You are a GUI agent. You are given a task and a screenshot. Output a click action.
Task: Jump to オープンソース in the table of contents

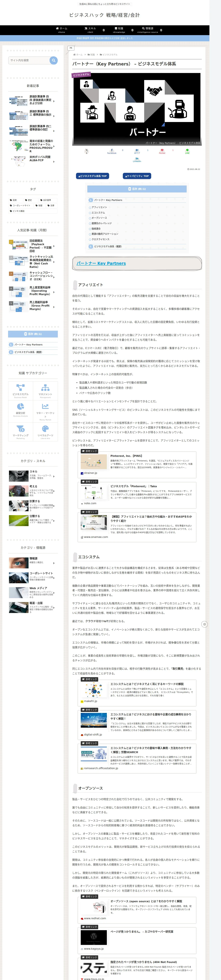[x=99, y=218]
